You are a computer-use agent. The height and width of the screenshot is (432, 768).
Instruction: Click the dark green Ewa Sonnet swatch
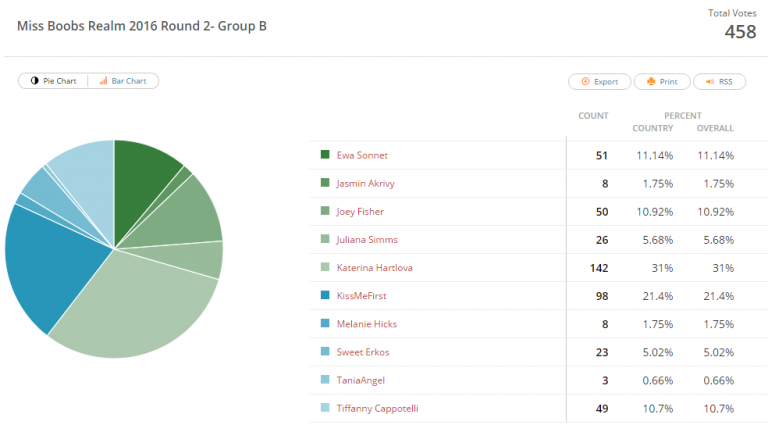(325, 154)
